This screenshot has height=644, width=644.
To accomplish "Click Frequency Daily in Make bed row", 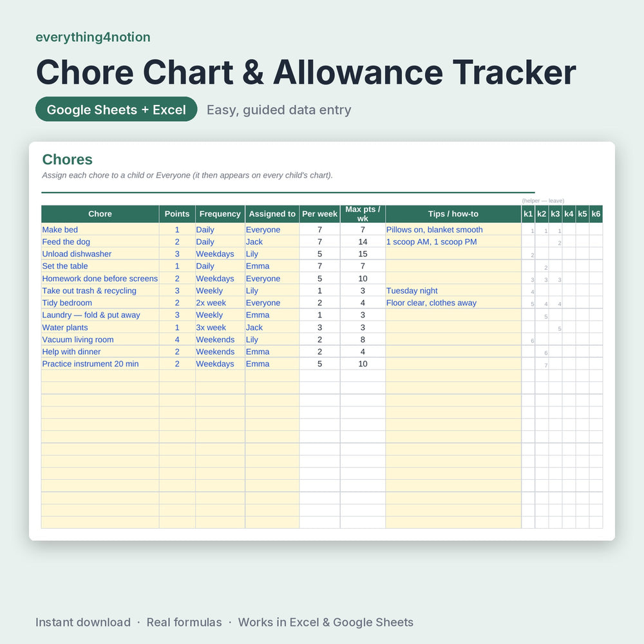I will click(x=220, y=230).
